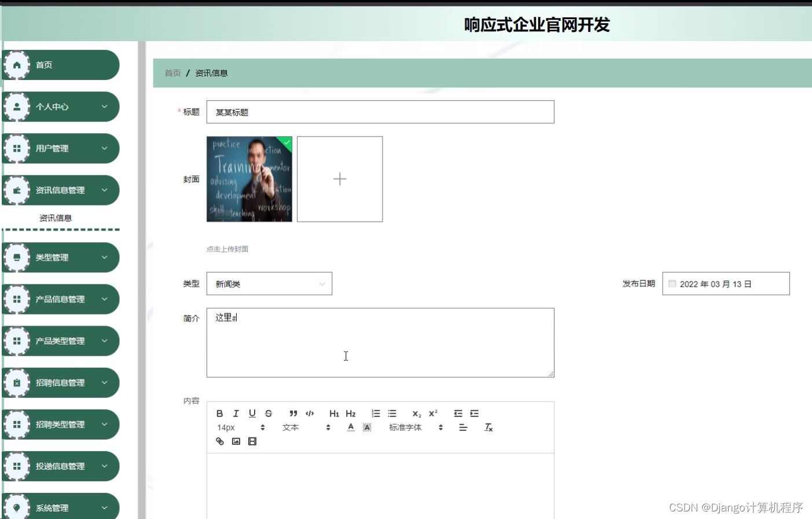Screen dimensions: 812x519
Task: Click the insert link icon in the editor
Action: [x=219, y=441]
